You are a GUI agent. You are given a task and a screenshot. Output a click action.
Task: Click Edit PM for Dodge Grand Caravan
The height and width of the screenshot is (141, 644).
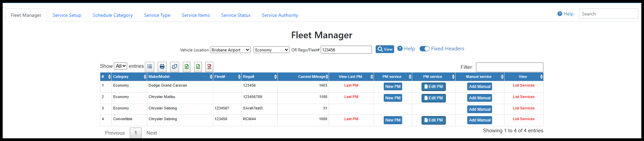pyautogui.click(x=433, y=87)
